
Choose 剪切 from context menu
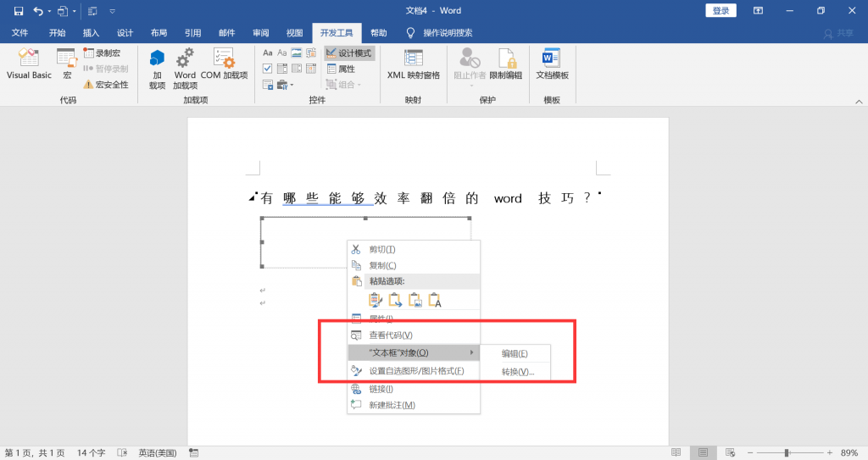coord(414,250)
